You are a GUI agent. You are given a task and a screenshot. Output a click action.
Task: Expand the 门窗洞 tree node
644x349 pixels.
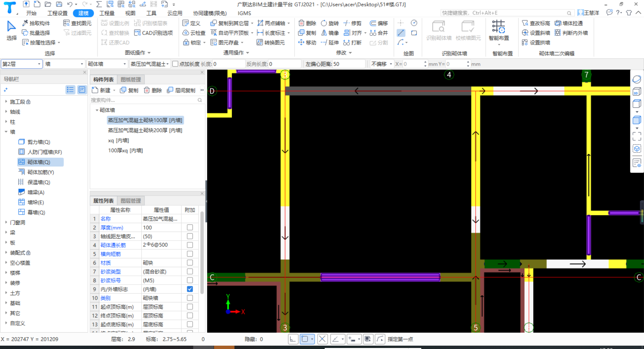click(x=6, y=222)
